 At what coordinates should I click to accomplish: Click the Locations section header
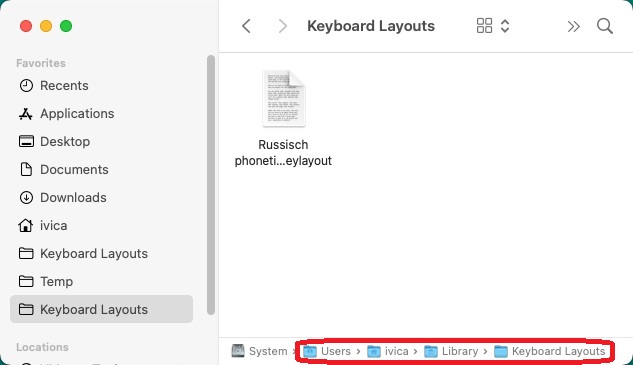(42, 347)
